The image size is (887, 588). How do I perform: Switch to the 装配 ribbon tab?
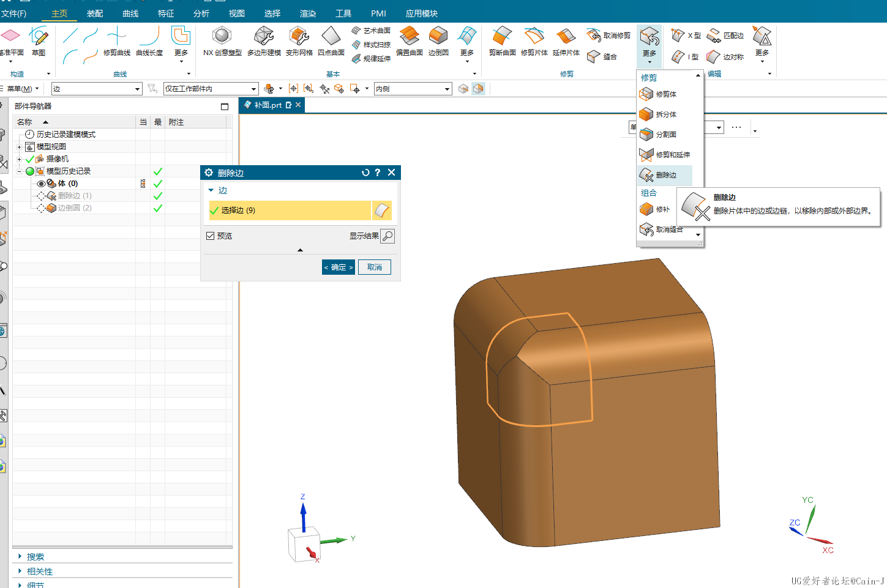tap(95, 13)
